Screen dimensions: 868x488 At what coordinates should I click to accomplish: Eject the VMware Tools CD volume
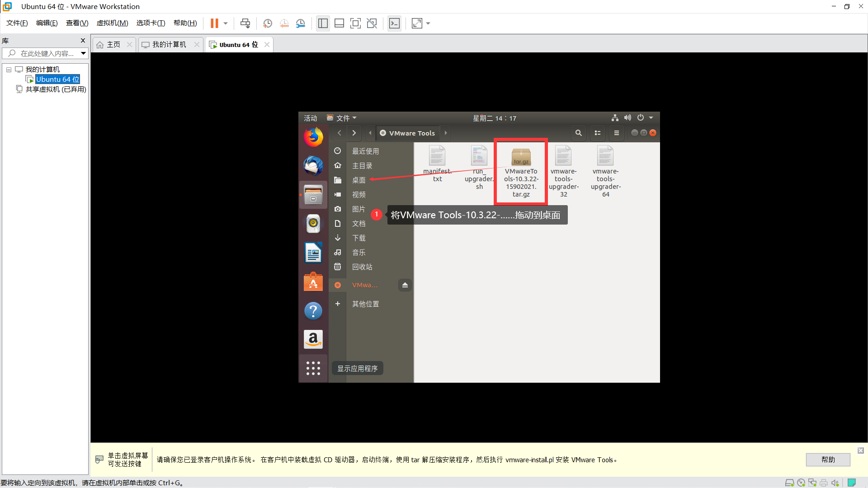[x=405, y=285]
